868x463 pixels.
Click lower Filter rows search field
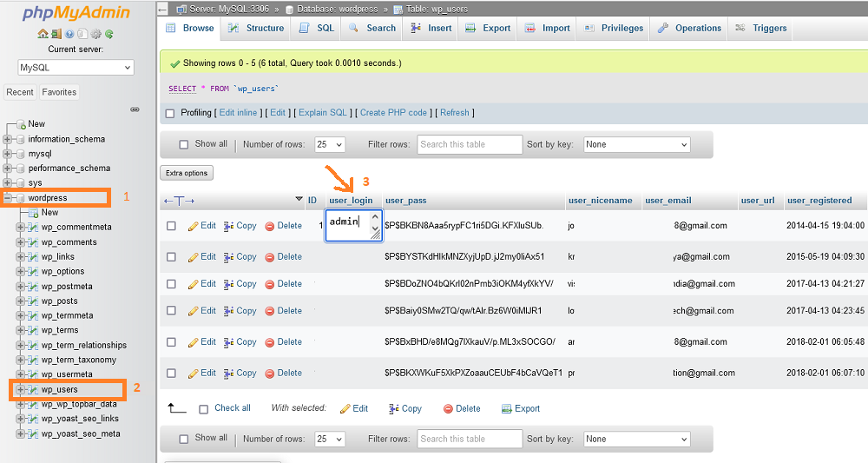click(x=470, y=439)
